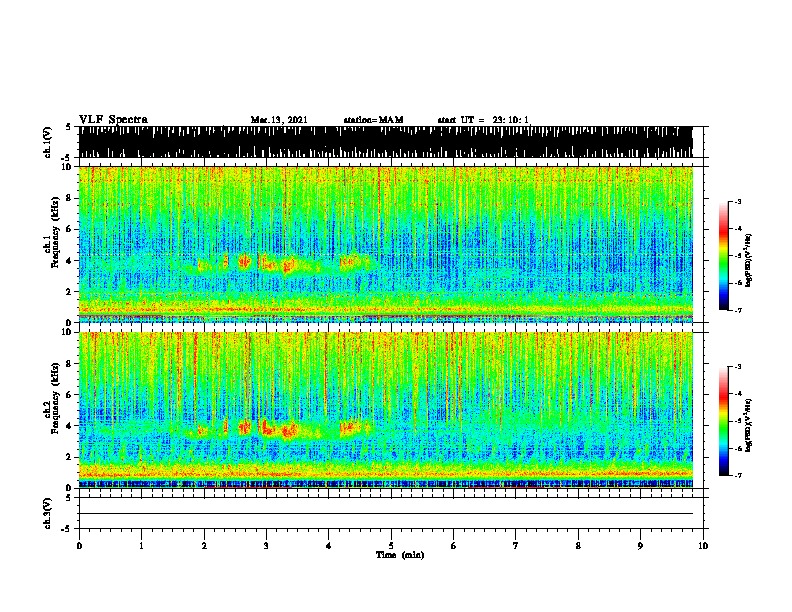Click the "8" kHz tick on ch.1 spectrogram

click(x=69, y=198)
